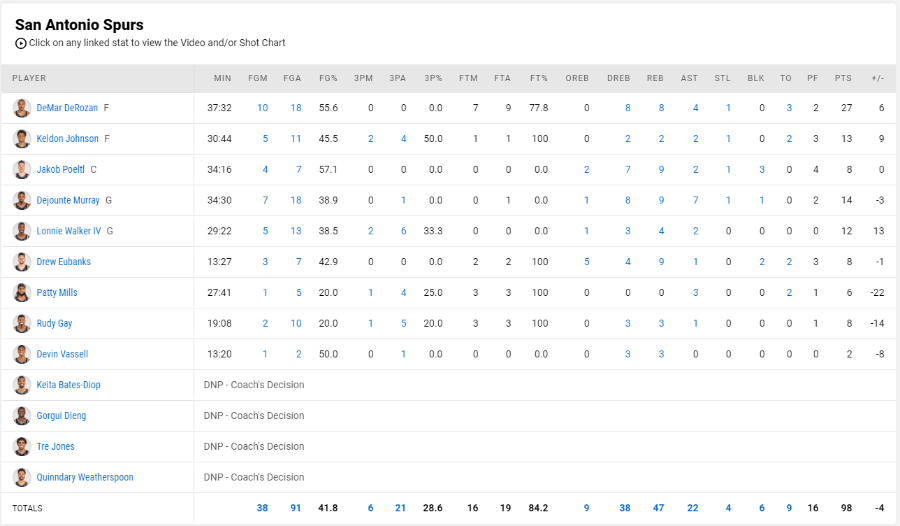View DeRozan's 18 field goal attempts
This screenshot has width=900, height=526.
tap(296, 108)
